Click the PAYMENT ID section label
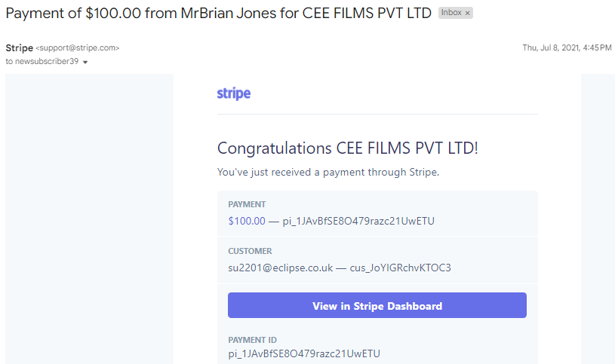The width and height of the screenshot is (615, 364). pyautogui.click(x=252, y=340)
